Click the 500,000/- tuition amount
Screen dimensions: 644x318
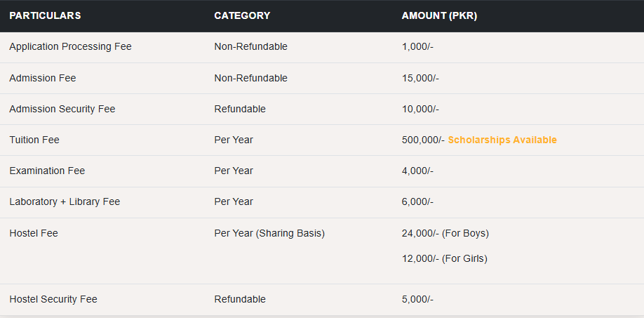pos(423,140)
